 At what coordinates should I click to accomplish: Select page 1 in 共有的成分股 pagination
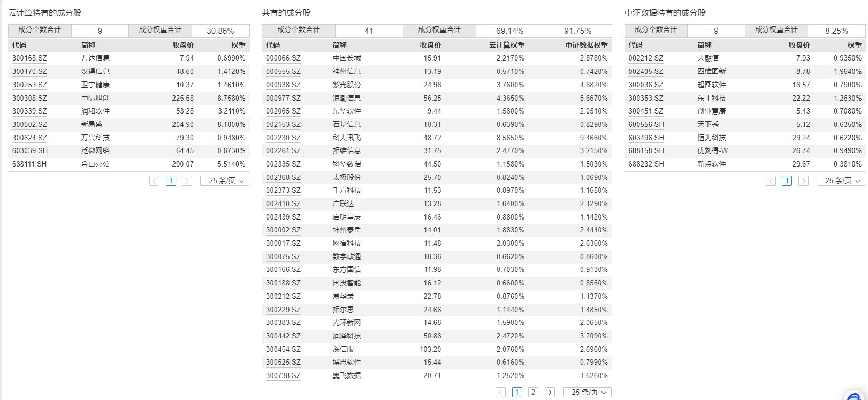517,392
